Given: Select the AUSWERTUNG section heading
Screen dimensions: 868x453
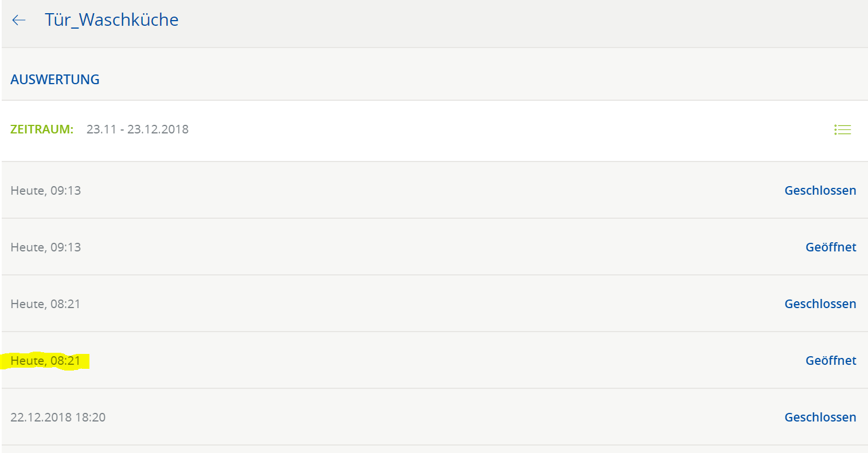Looking at the screenshot, I should pos(55,80).
